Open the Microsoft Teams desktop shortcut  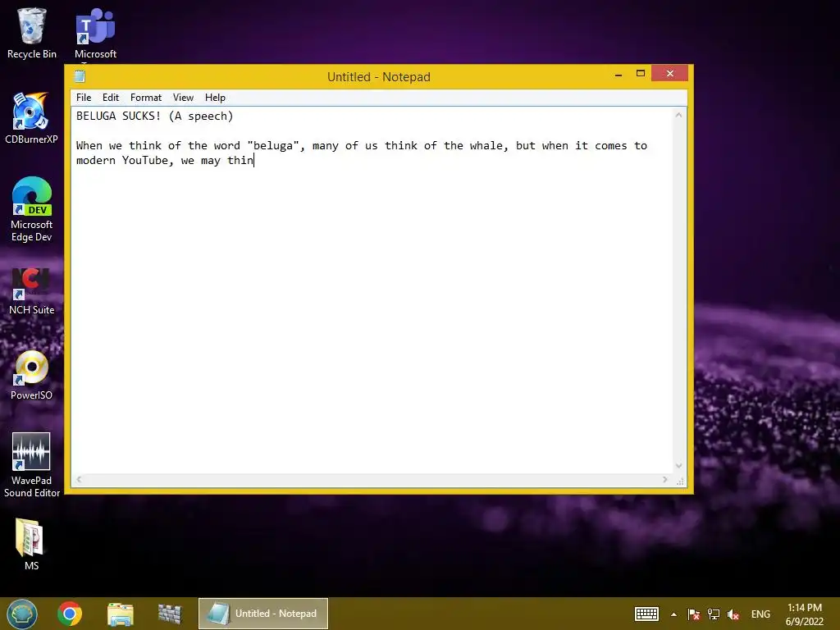pyautogui.click(x=95, y=33)
